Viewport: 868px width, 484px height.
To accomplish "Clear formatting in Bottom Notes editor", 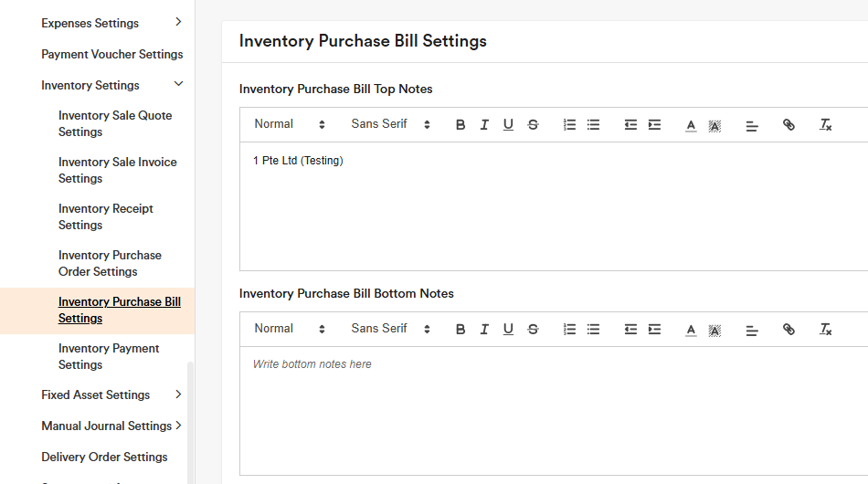I will click(825, 330).
